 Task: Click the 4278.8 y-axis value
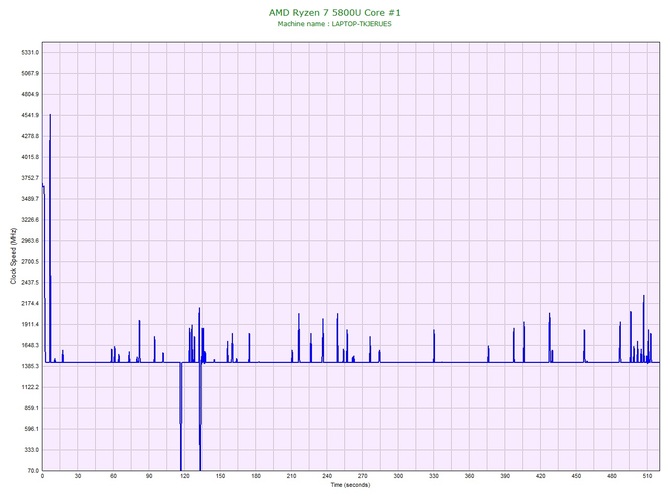pyautogui.click(x=30, y=136)
